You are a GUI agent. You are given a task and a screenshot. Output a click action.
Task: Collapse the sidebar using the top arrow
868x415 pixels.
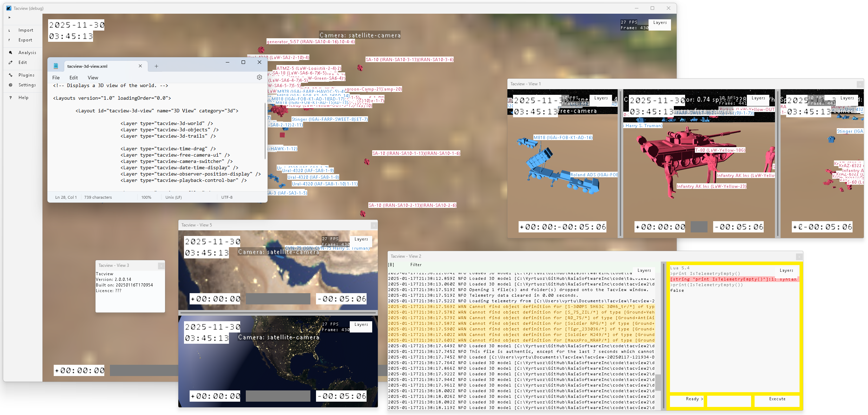pos(9,17)
